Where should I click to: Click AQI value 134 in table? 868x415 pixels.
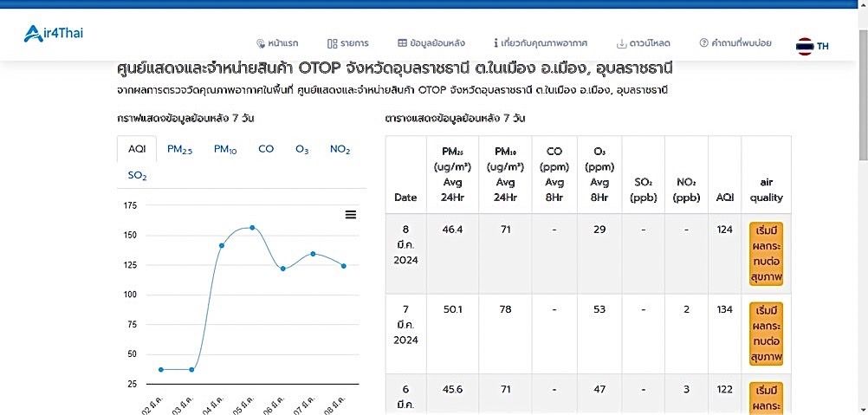[724, 309]
